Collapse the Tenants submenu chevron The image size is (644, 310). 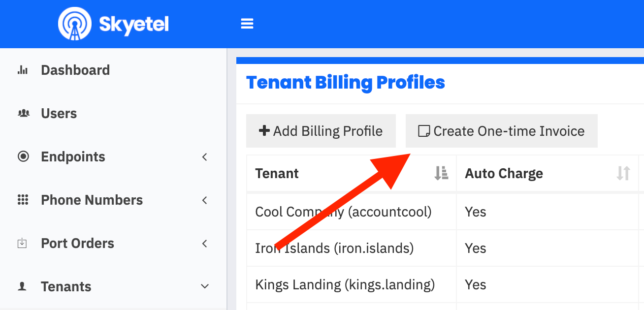point(205,286)
